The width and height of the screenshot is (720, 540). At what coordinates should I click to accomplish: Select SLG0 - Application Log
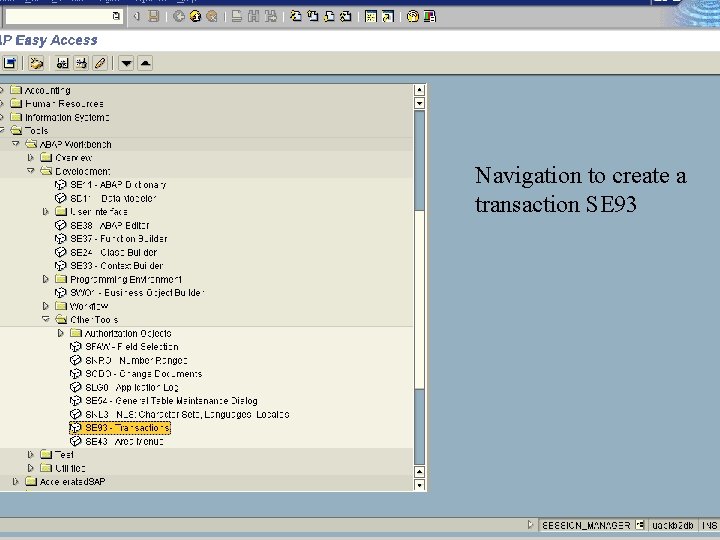click(x=132, y=388)
